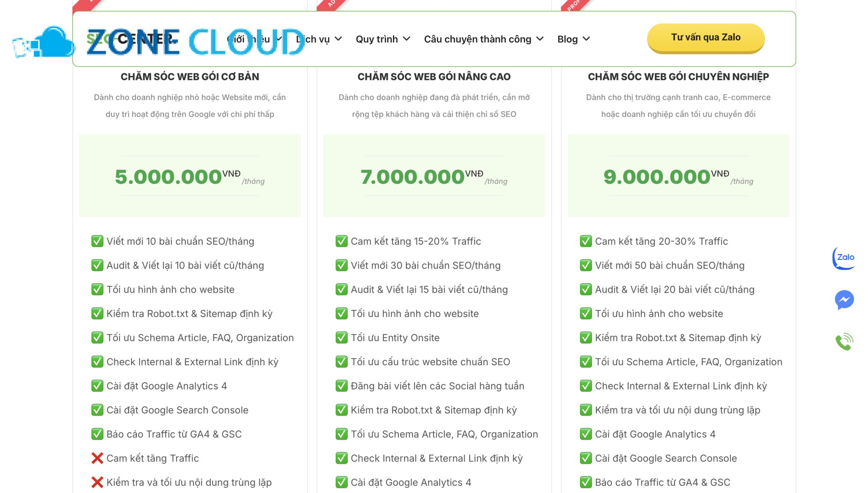868x493 pixels.
Task: Open Zalo chat via floating Zalo icon
Action: [x=845, y=258]
